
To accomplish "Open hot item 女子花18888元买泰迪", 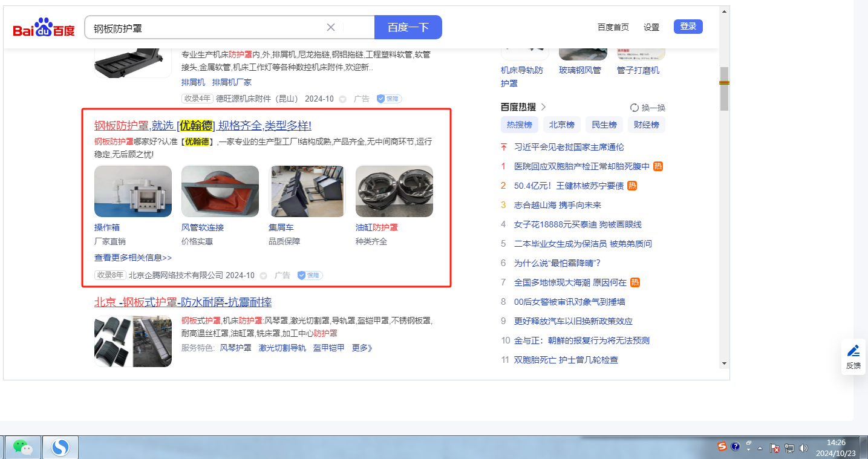I will click(x=578, y=224).
